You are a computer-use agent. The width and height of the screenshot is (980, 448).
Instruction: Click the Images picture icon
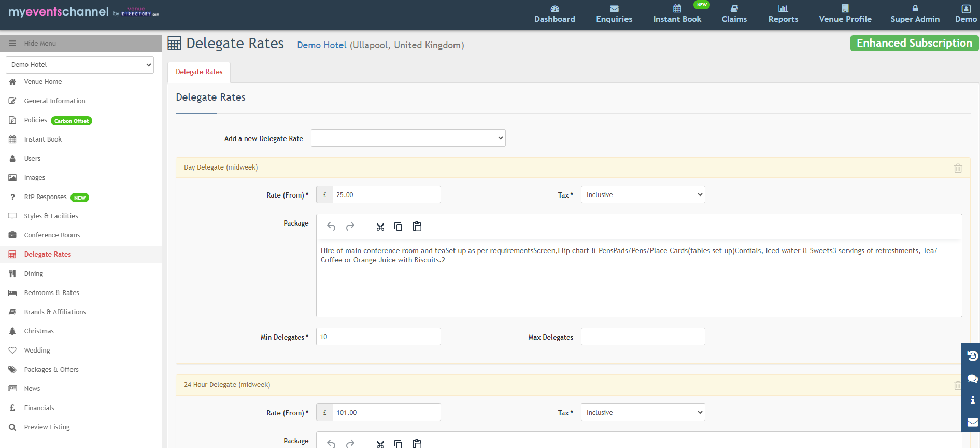[12, 178]
